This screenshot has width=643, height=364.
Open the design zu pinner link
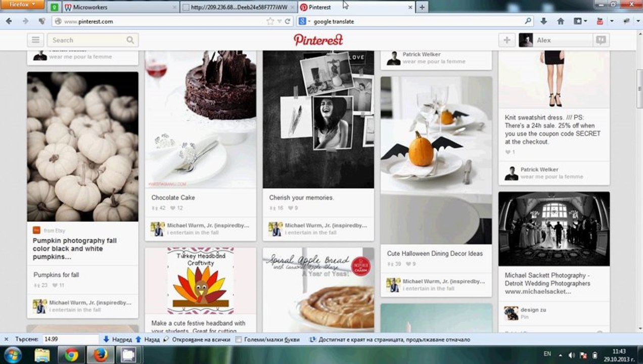(533, 309)
